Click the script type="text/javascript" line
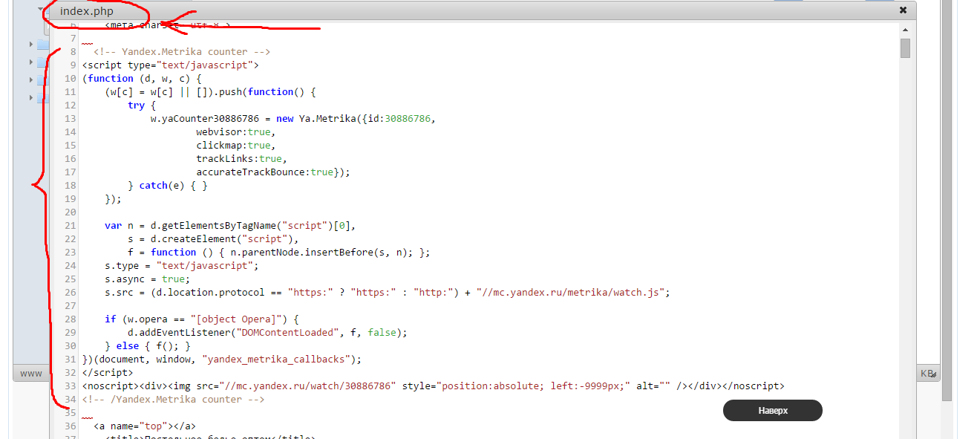Screen dimensions: 980x439 tap(171, 65)
